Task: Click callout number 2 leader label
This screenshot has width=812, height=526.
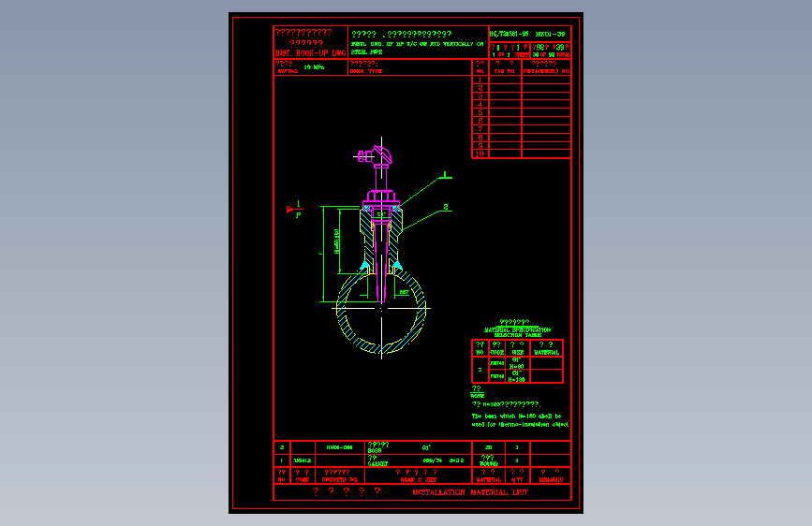Action: point(446,207)
